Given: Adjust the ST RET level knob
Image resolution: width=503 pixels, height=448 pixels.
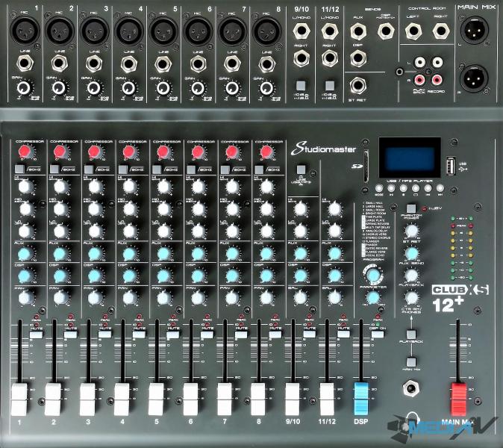Looking at the screenshot, I should (411, 231).
